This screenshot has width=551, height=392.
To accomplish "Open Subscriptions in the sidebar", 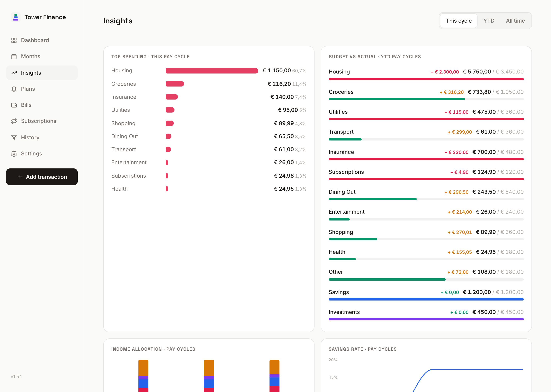I will (x=42, y=121).
